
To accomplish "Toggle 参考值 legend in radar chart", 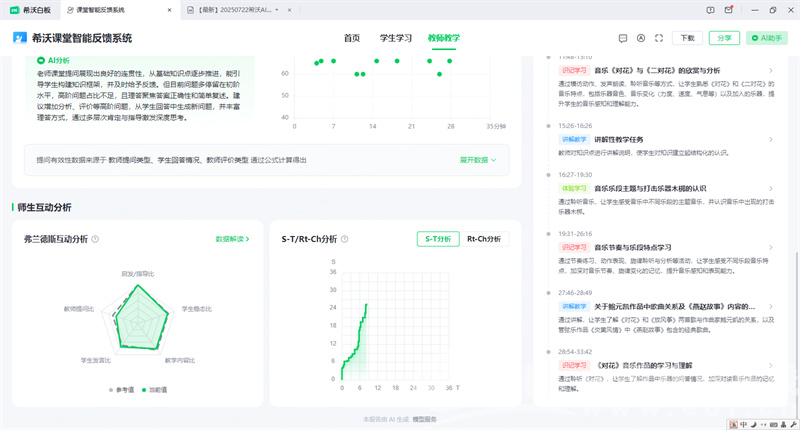I will (x=121, y=390).
